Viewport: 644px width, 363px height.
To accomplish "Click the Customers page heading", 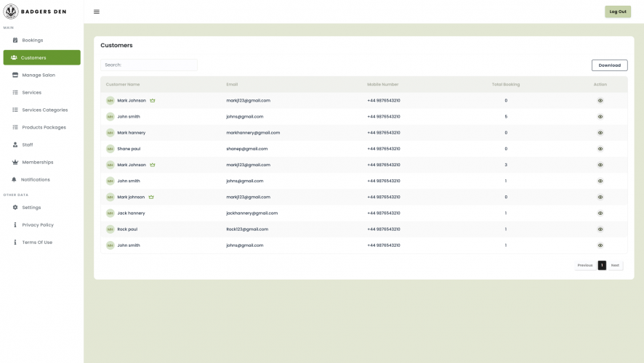I will [116, 45].
